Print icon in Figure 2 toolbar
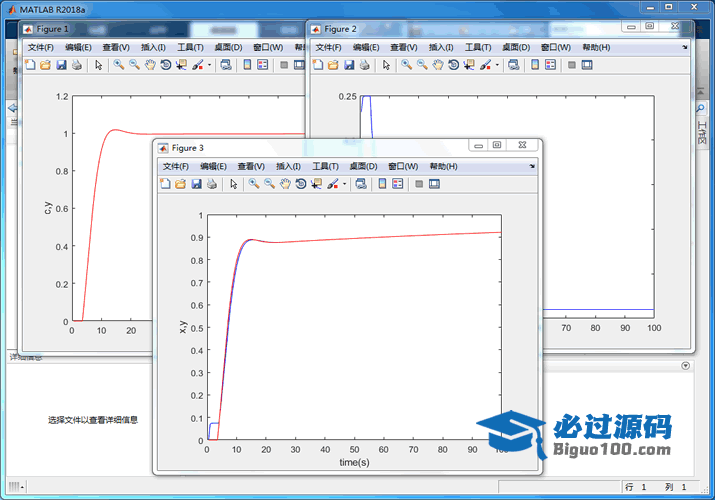The height and width of the screenshot is (500, 715). click(x=364, y=65)
